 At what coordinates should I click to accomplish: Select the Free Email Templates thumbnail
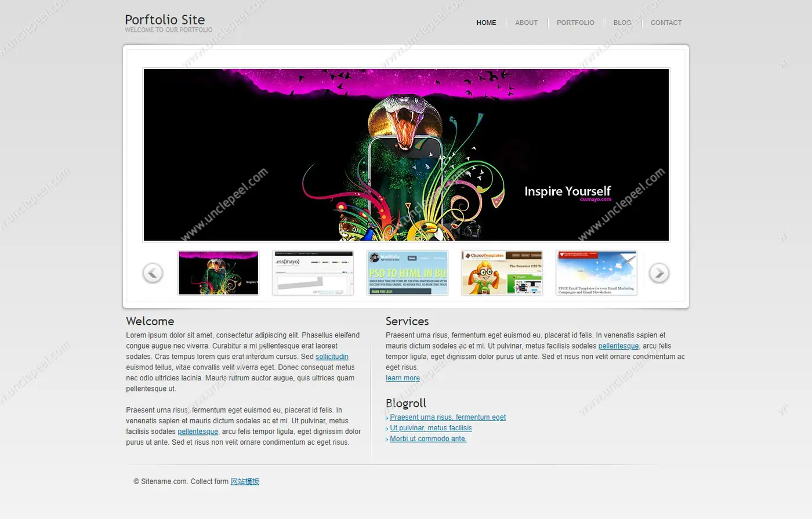coord(596,273)
